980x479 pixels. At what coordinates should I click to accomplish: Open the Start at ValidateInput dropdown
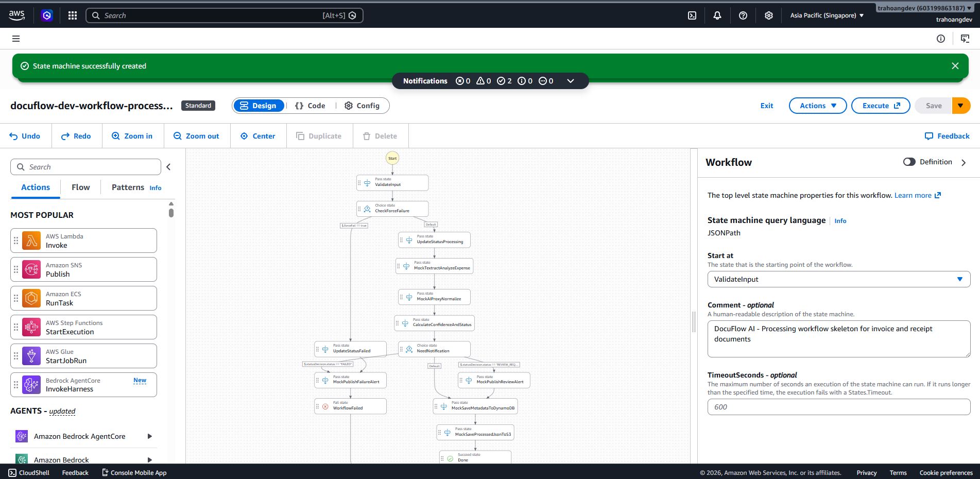[839, 279]
